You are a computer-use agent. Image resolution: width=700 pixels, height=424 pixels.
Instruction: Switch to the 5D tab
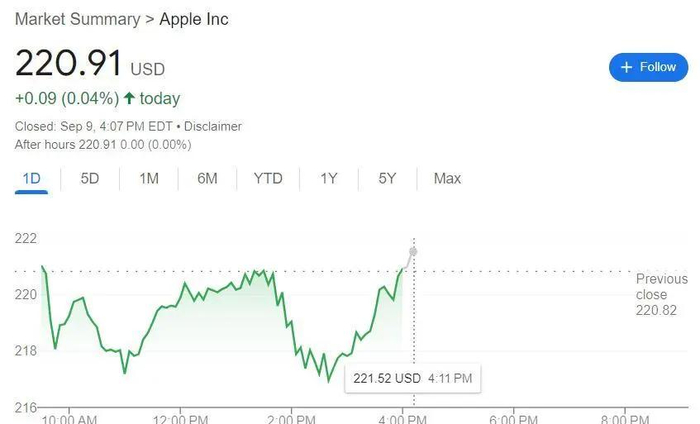pos(90,178)
